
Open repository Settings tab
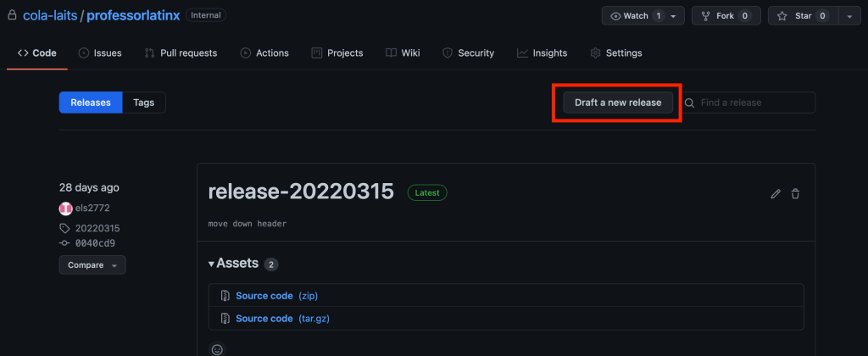pyautogui.click(x=616, y=53)
